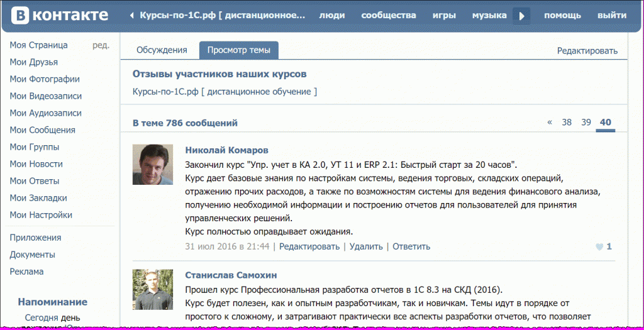Go to page 39 of the topic
The image size is (644, 330).
click(586, 123)
